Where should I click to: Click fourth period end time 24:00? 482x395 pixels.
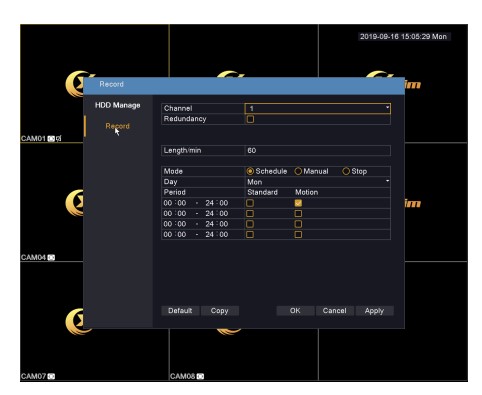click(x=217, y=235)
